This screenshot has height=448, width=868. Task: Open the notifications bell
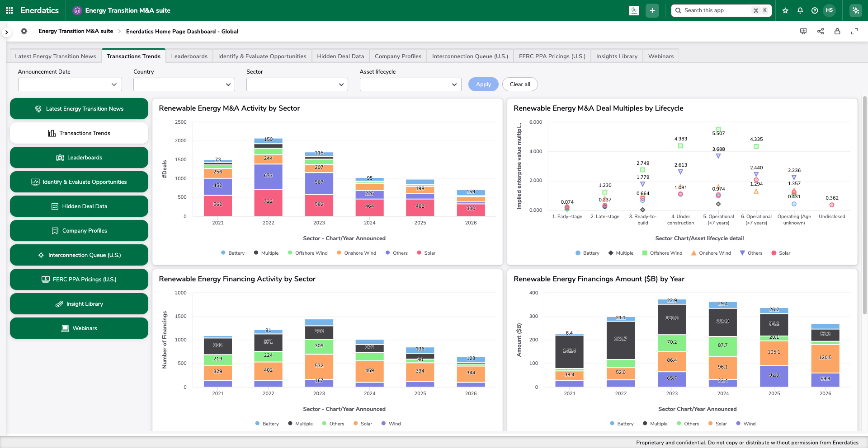800,10
